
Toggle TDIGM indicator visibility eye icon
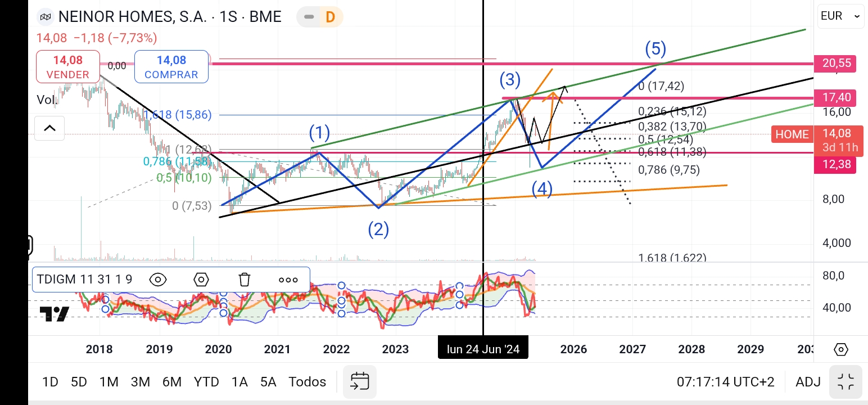coord(158,280)
